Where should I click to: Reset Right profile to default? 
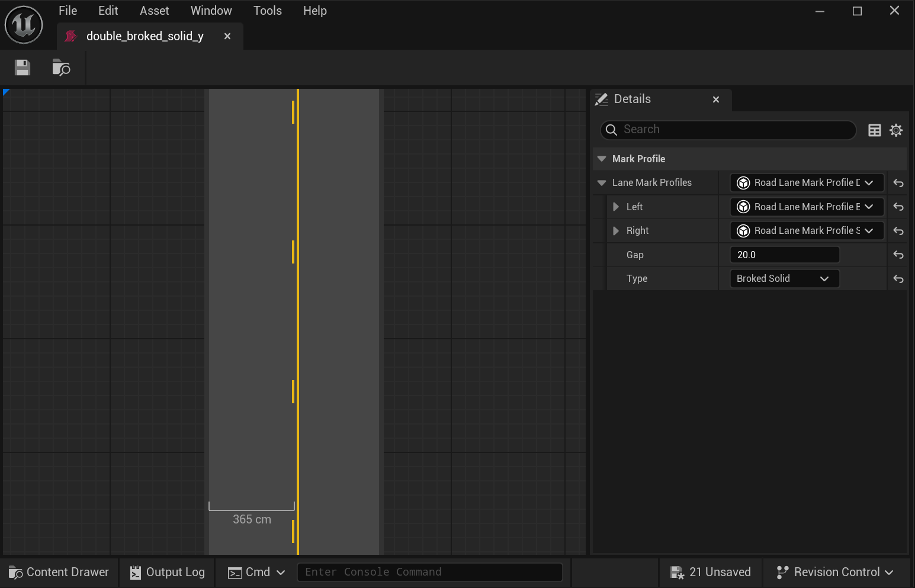(x=898, y=231)
